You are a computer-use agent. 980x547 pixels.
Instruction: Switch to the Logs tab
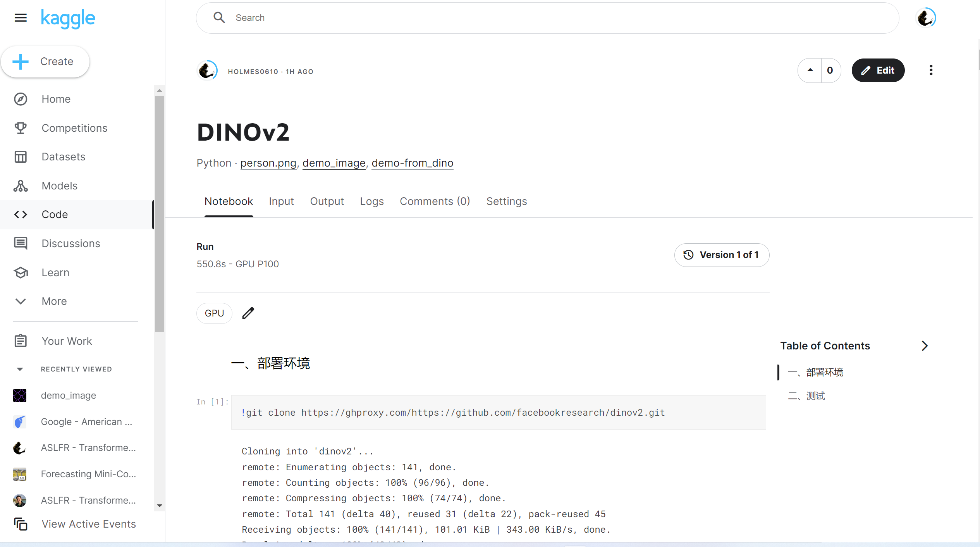(x=371, y=201)
